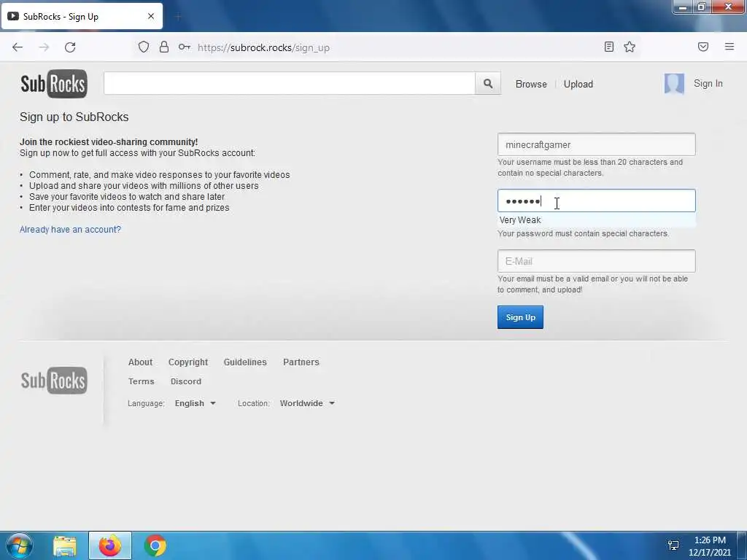Click the SubRocks header logo

[54, 84]
